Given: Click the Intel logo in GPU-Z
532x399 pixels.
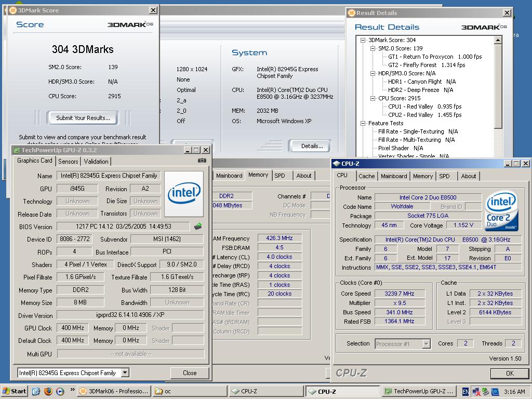Looking at the screenshot, I should 184,194.
